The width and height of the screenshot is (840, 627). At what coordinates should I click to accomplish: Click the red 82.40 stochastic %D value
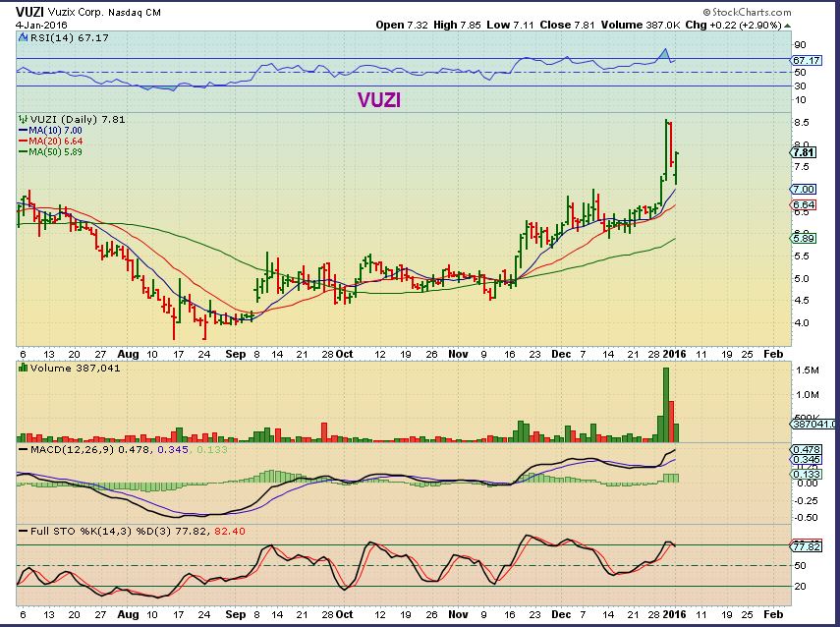pos(229,531)
